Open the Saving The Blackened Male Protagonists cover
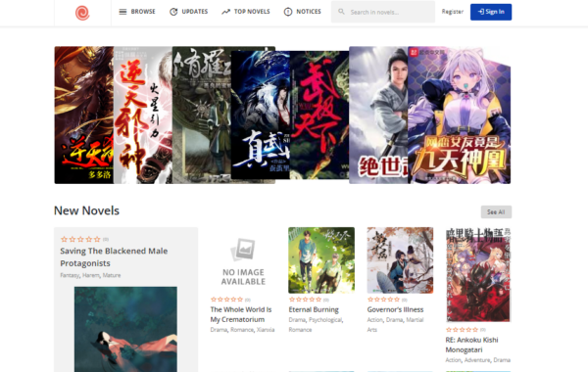This screenshot has height=372, width=588. 125,329
